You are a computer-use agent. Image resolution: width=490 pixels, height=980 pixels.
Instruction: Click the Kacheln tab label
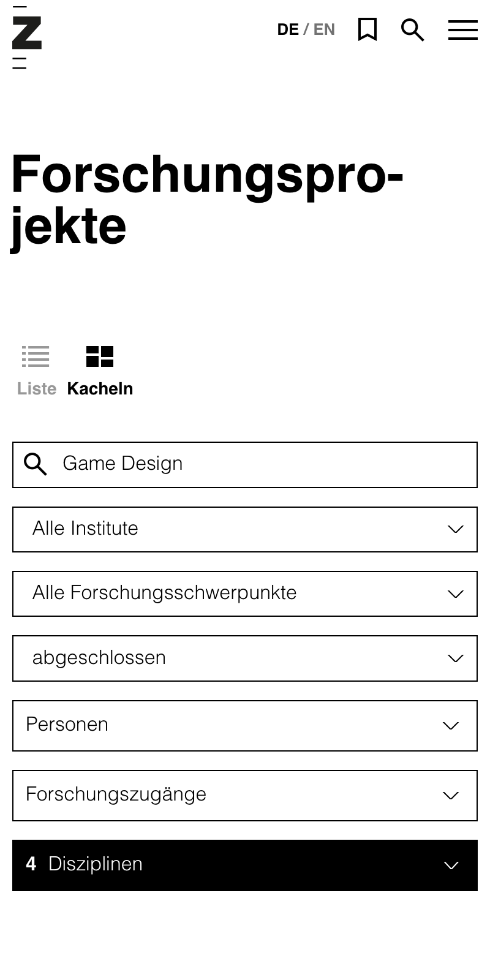pos(100,389)
